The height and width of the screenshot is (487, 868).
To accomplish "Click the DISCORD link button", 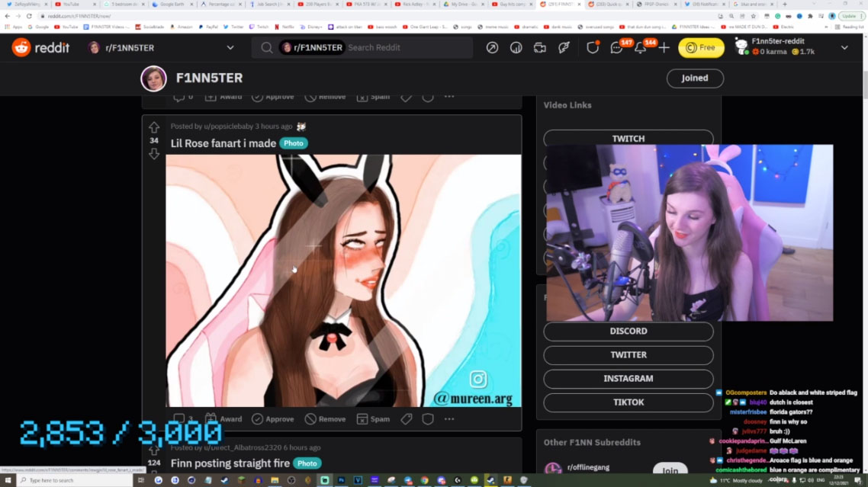I will (x=628, y=331).
